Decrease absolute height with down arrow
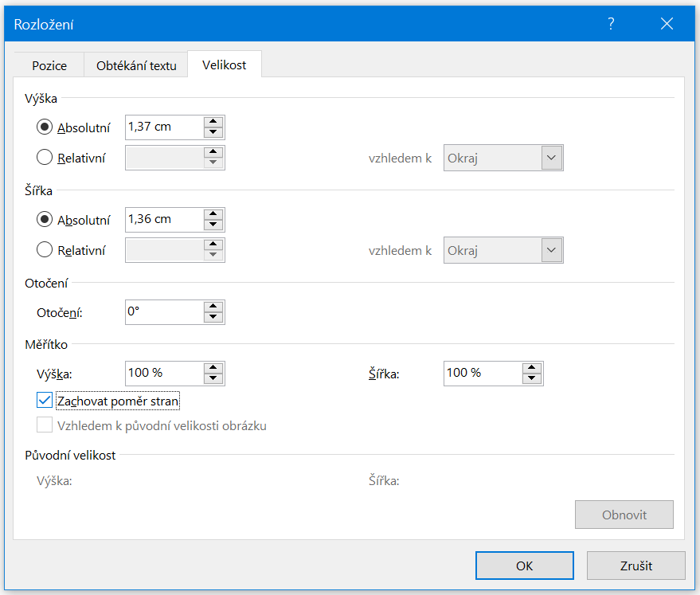Viewport: 700px width, 595px height. tap(212, 133)
